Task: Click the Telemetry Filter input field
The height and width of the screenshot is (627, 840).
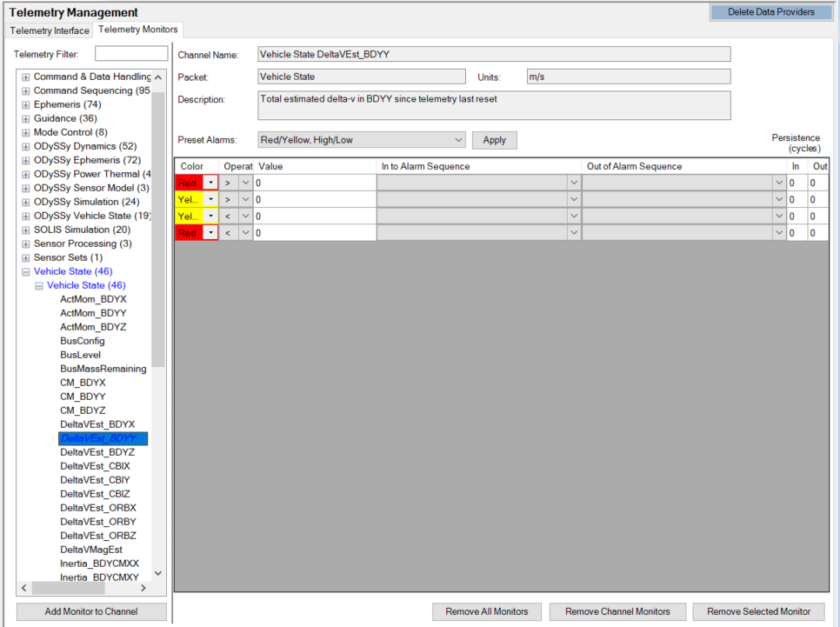Action: click(130, 54)
